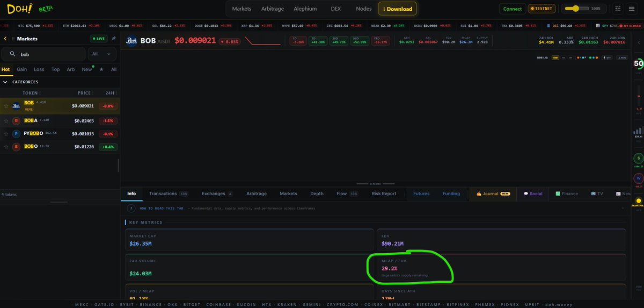Open Arbitrage in top navigation
The image size is (644, 308).
pos(273,9)
